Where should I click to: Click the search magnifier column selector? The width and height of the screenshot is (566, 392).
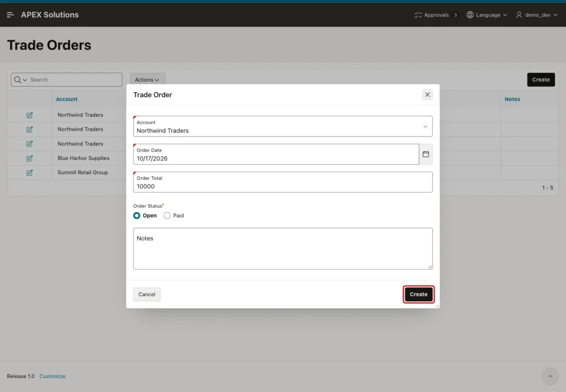(20, 80)
